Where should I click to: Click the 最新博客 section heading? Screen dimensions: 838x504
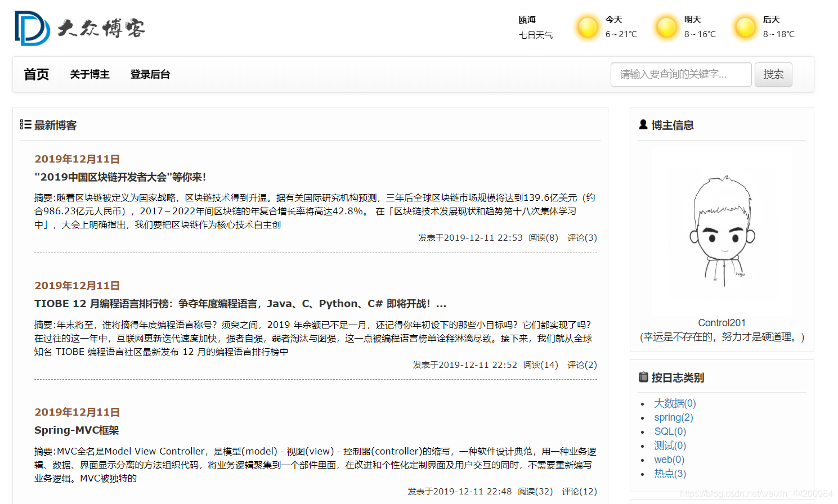pos(56,125)
